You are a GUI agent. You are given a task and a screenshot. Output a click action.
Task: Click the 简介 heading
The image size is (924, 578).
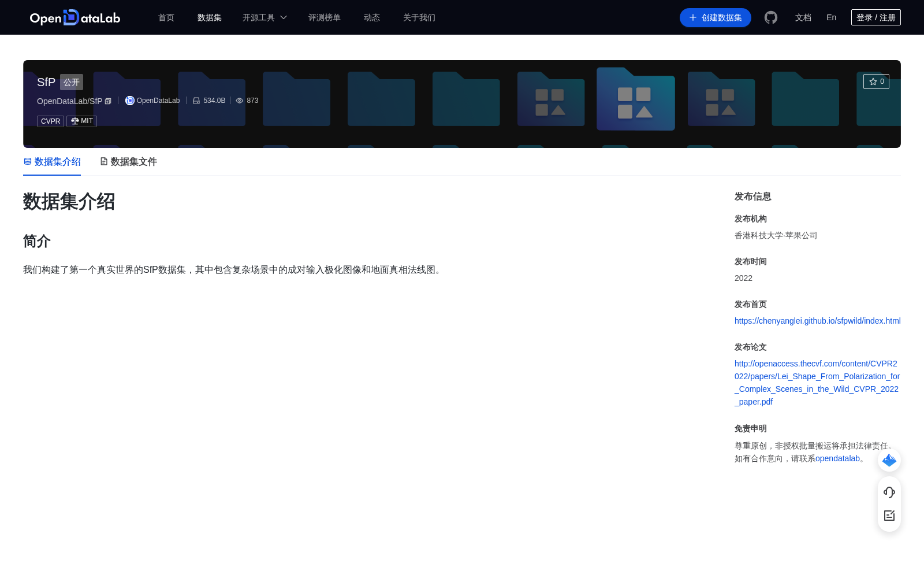(x=37, y=241)
